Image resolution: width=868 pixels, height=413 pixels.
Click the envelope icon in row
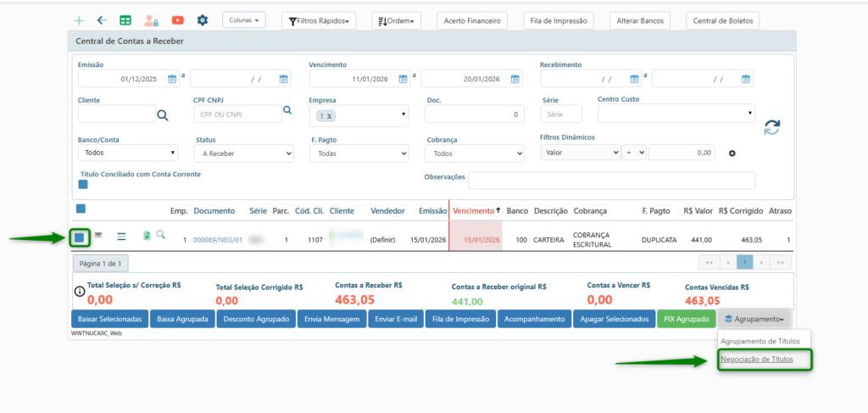click(x=98, y=235)
